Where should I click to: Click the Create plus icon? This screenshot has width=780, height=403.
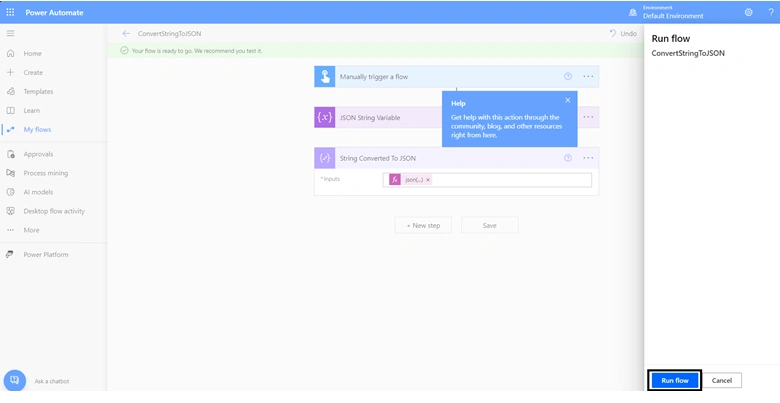click(10, 72)
